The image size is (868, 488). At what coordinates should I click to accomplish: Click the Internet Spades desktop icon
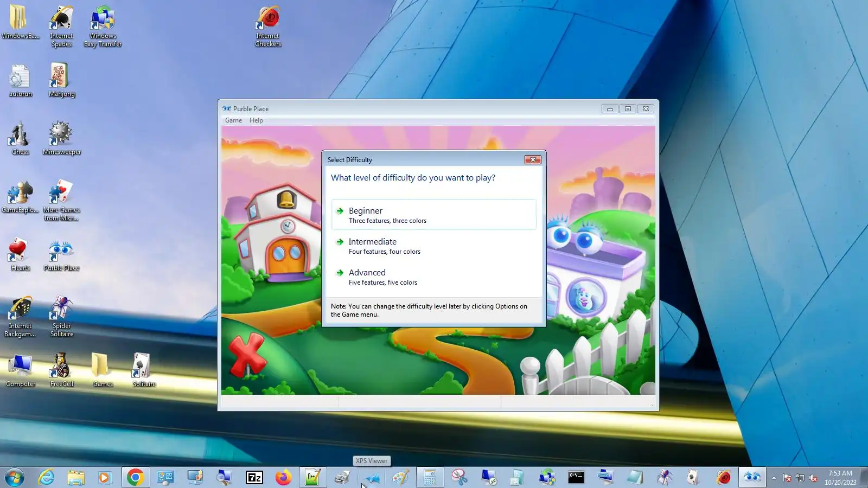point(61,26)
